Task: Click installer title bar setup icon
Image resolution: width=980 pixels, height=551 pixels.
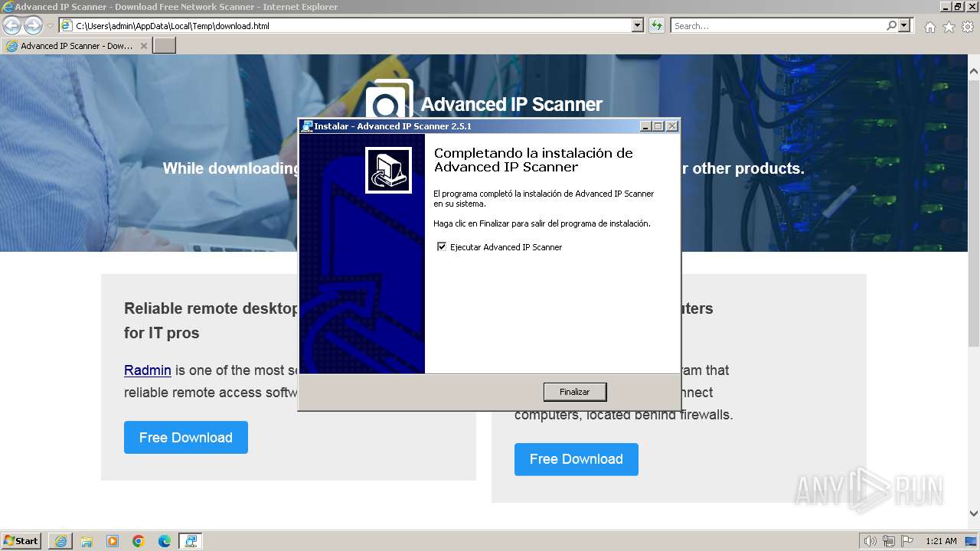Action: (x=306, y=126)
